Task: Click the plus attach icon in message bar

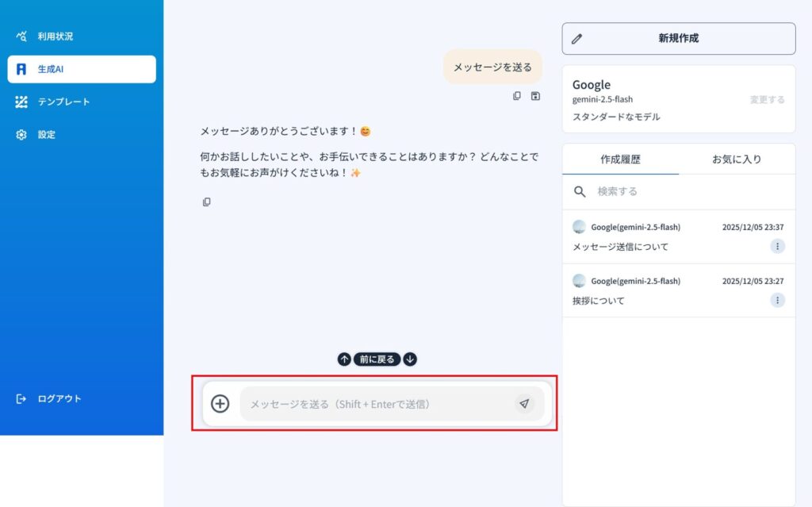Action: tap(220, 404)
